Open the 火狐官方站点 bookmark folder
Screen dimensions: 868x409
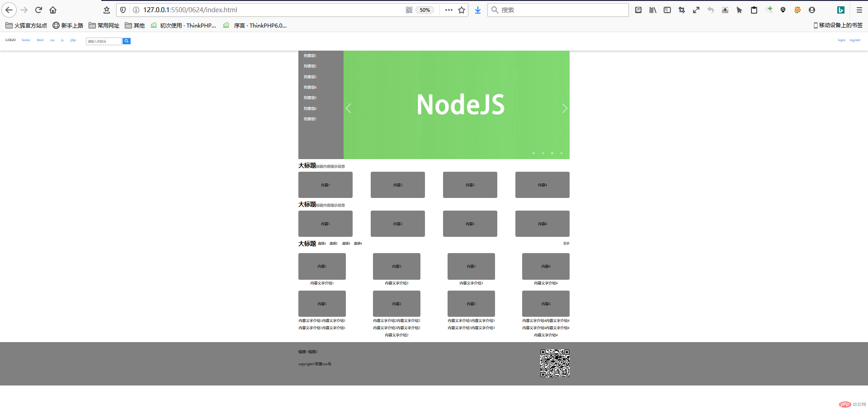pos(26,25)
